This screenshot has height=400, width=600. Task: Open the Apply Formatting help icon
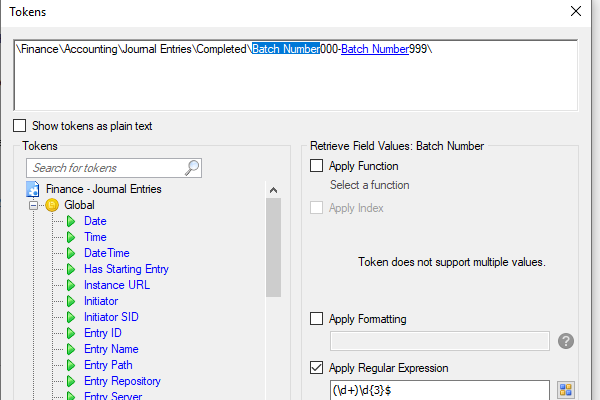pos(566,341)
